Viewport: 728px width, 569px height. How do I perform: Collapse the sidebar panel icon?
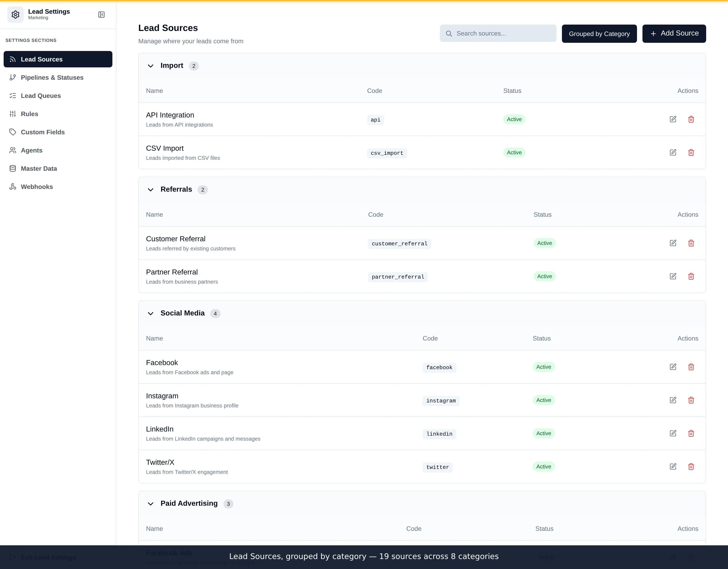[102, 15]
